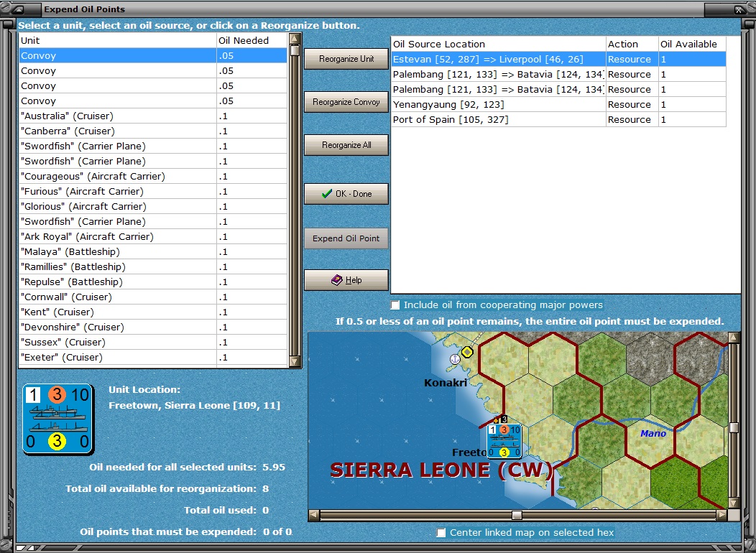Click the large convoy unit counter preview

click(x=58, y=419)
